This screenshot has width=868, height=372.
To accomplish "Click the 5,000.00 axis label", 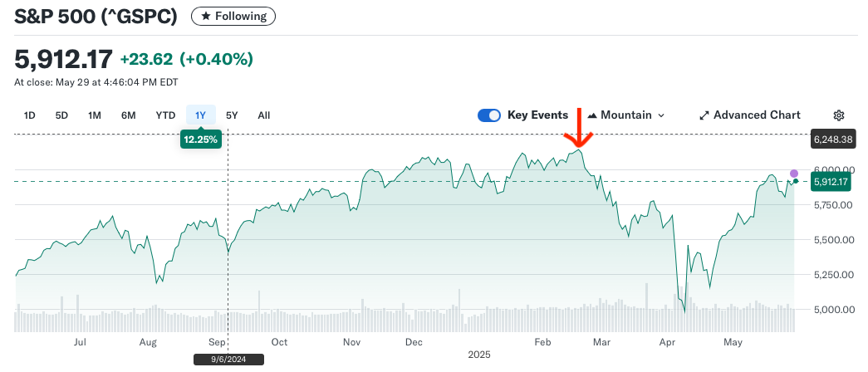I will coord(833,310).
